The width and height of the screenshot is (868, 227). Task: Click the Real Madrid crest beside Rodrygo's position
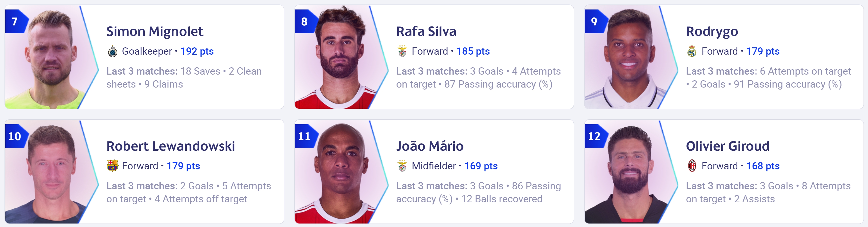[x=692, y=51]
